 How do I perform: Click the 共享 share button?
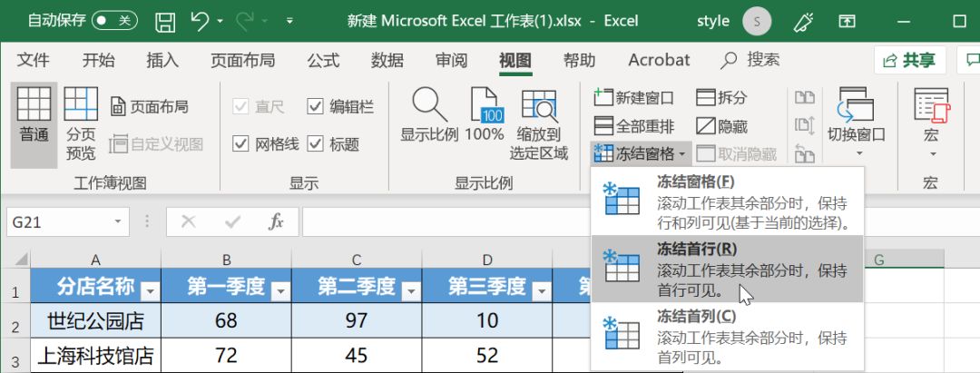click(x=910, y=61)
